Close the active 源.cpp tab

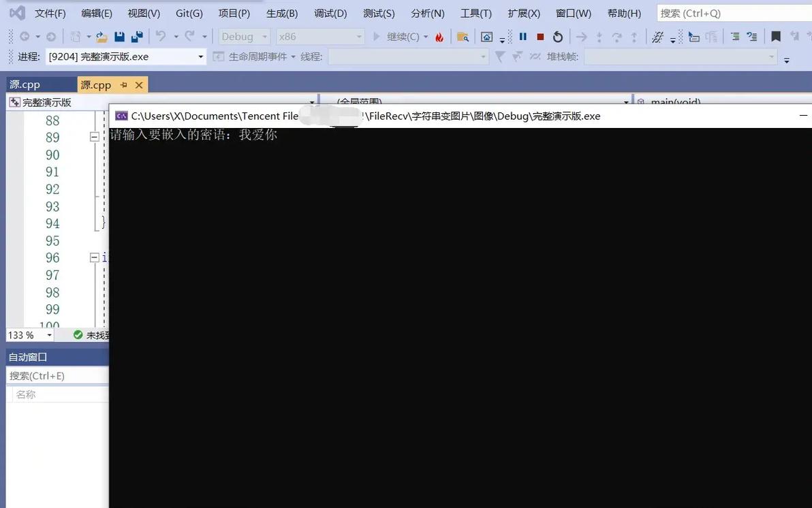pyautogui.click(x=139, y=85)
